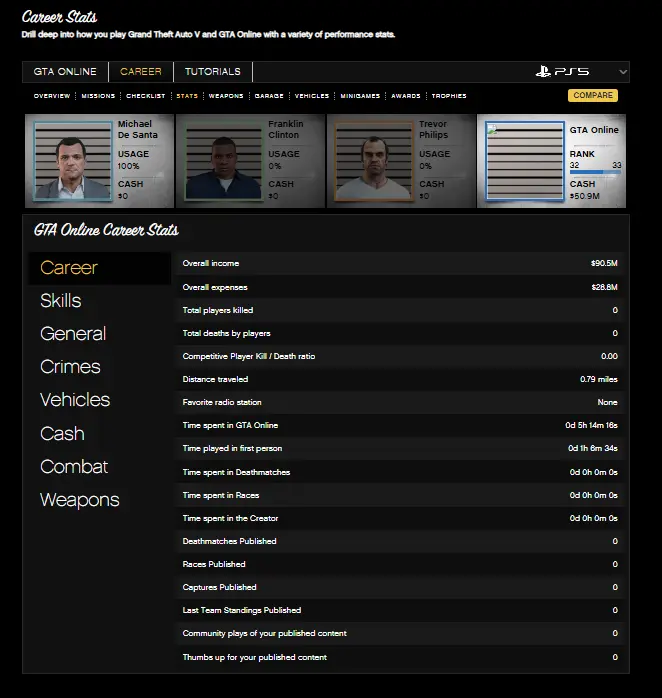Click Michael De Santa's mugshot portrait
Image resolution: width=662 pixels, height=698 pixels.
(72, 162)
